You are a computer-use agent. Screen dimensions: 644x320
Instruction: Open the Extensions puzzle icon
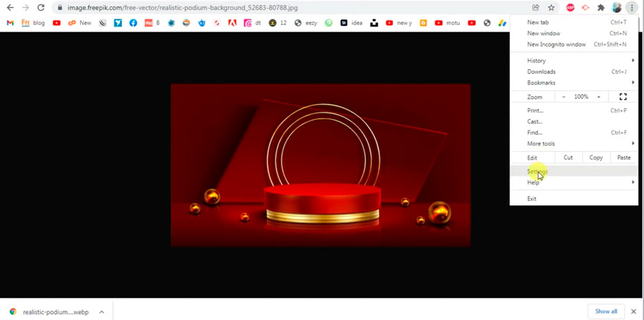[x=601, y=8]
